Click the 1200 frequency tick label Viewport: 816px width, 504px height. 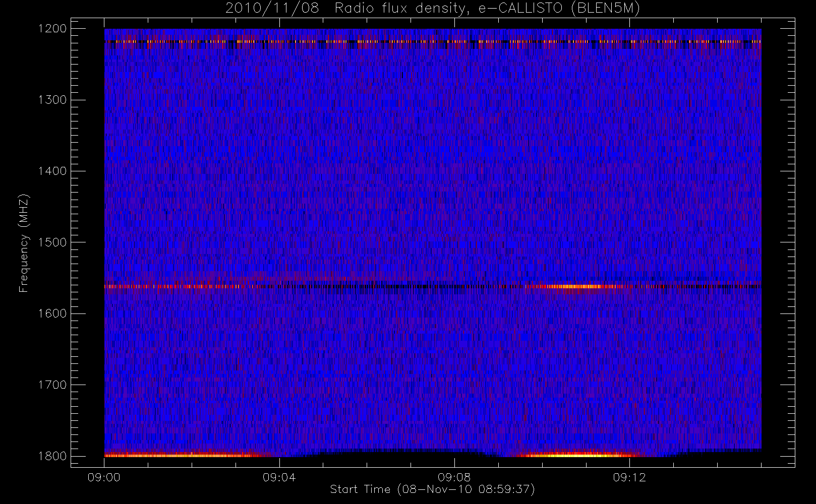[x=52, y=29]
